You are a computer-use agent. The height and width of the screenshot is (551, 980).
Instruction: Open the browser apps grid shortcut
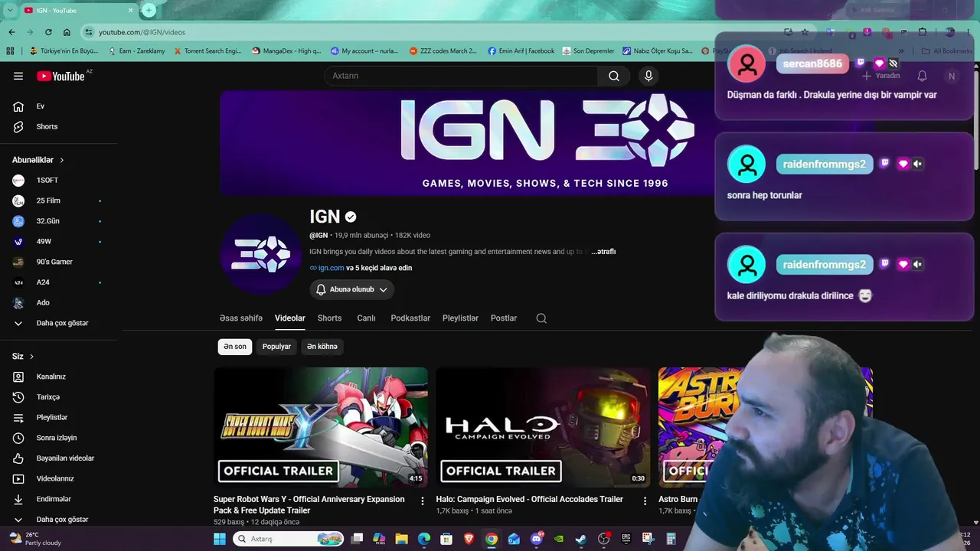tap(10, 51)
